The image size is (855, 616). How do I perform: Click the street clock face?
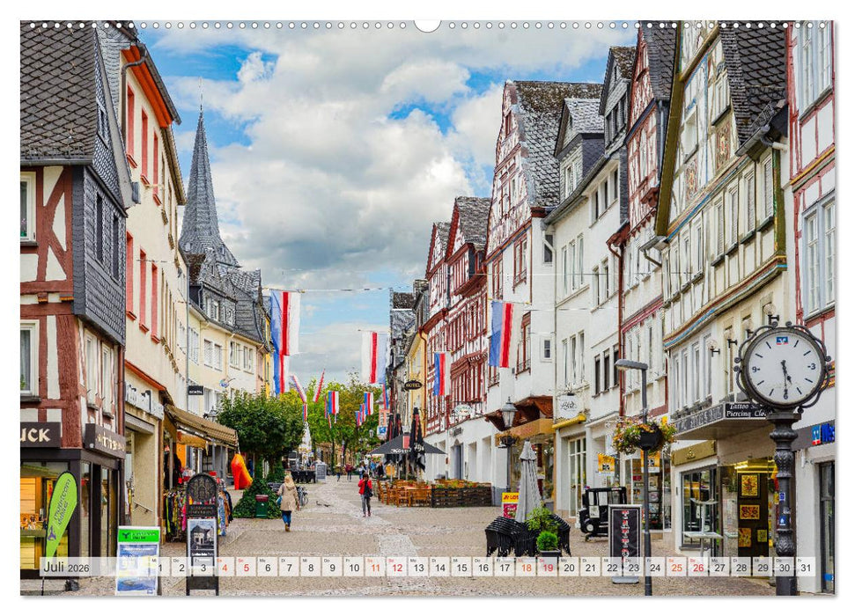coord(783,370)
